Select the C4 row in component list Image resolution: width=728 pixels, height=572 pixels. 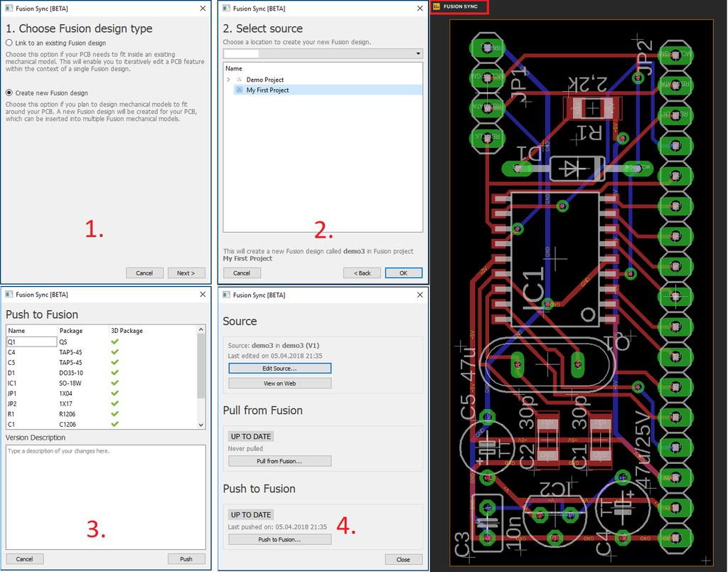click(102, 351)
